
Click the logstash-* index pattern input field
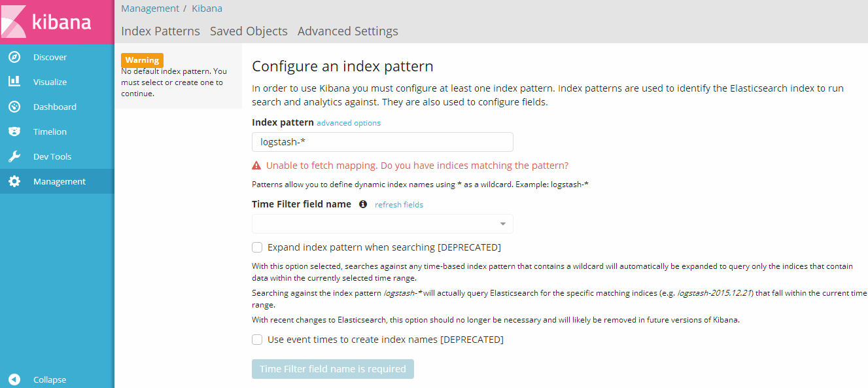(x=383, y=142)
